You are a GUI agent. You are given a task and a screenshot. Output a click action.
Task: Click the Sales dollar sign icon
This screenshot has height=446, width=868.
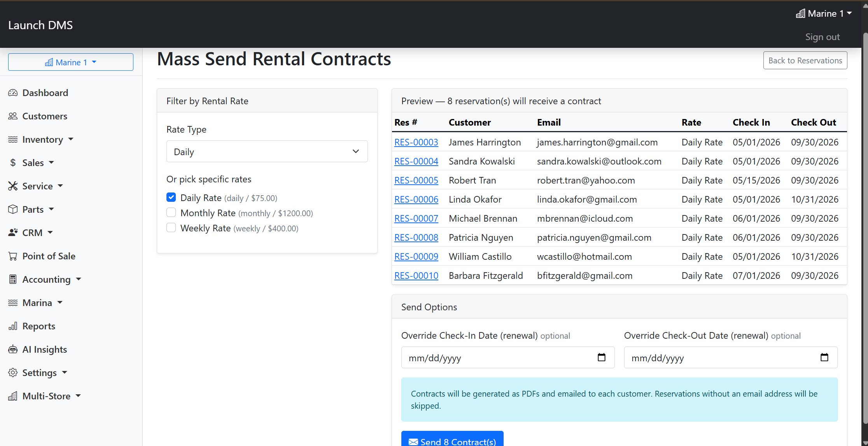(13, 163)
